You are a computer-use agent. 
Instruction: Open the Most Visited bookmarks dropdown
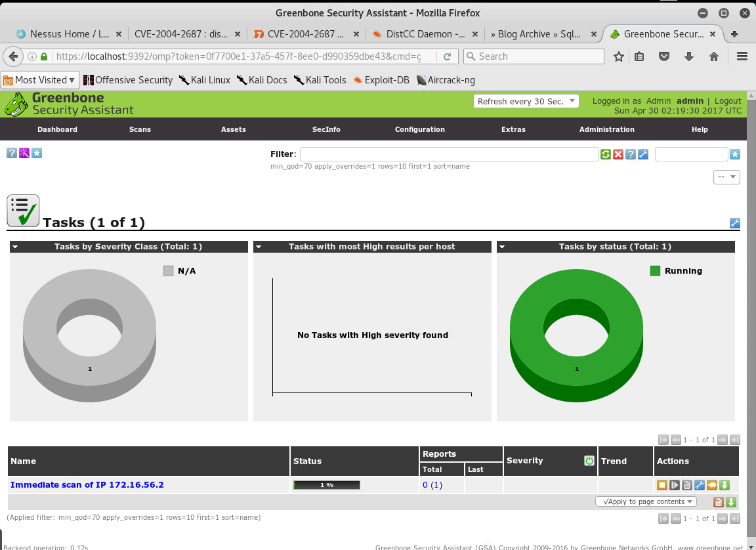pyautogui.click(x=39, y=80)
